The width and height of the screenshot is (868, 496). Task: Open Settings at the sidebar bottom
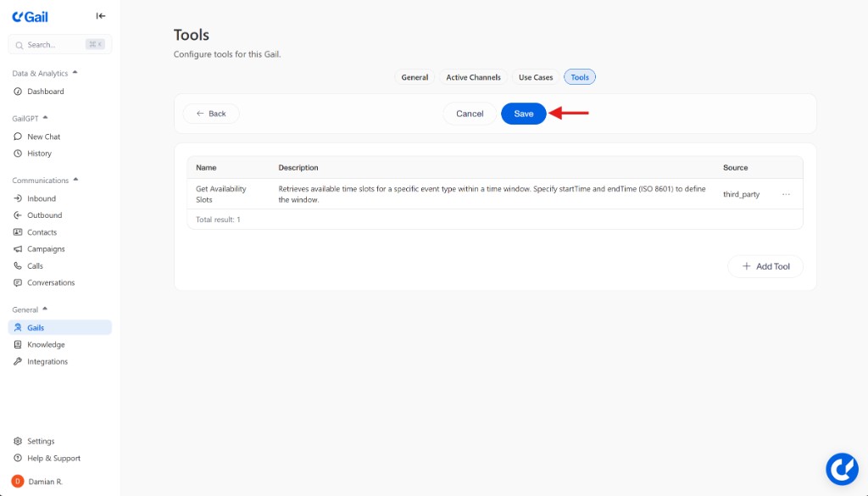pyautogui.click(x=40, y=442)
